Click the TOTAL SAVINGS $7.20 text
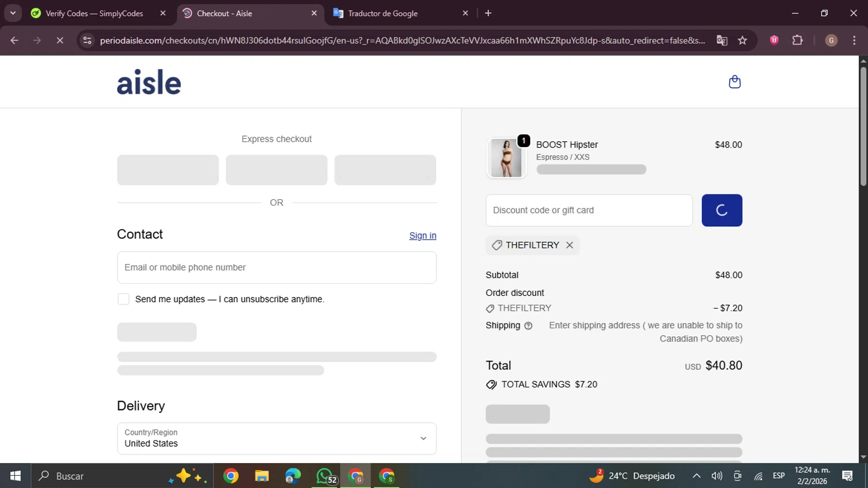Screen dimensions: 868x488 click(x=549, y=384)
